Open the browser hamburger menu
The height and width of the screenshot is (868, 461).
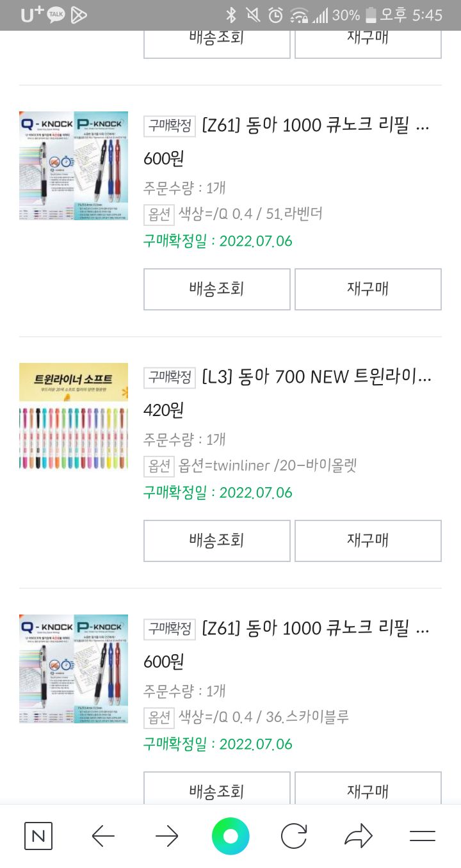[x=422, y=836]
